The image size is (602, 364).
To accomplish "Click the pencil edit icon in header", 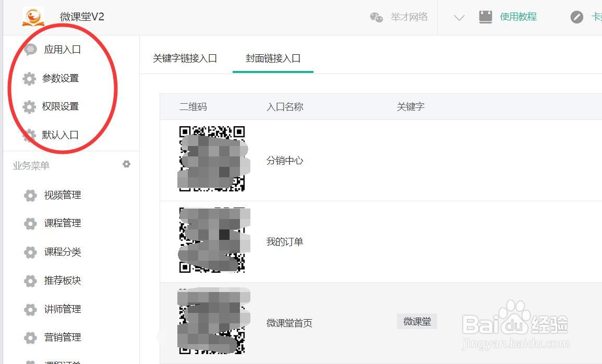I will [x=576, y=17].
